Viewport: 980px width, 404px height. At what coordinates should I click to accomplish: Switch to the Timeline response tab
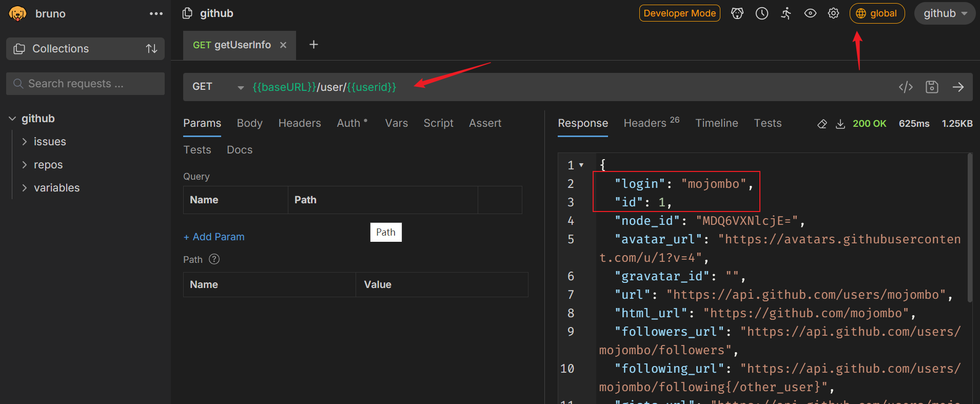[716, 123]
